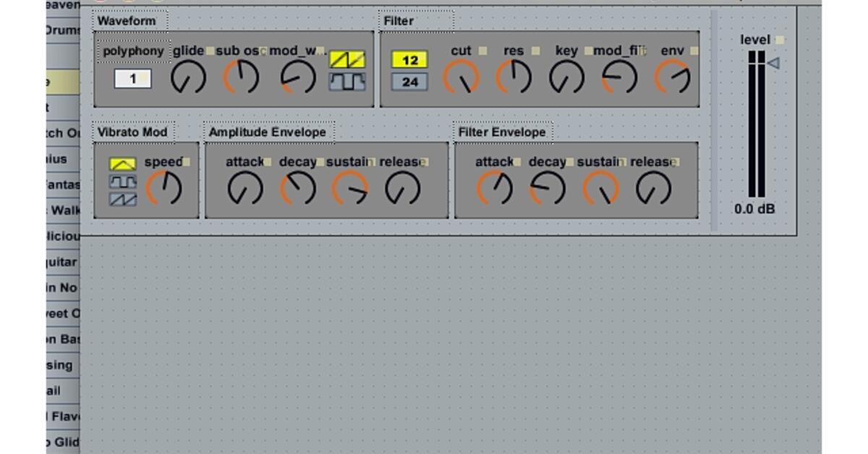868x454 pixels.
Task: Click Filter Envelope decay knob
Action: click(x=548, y=189)
